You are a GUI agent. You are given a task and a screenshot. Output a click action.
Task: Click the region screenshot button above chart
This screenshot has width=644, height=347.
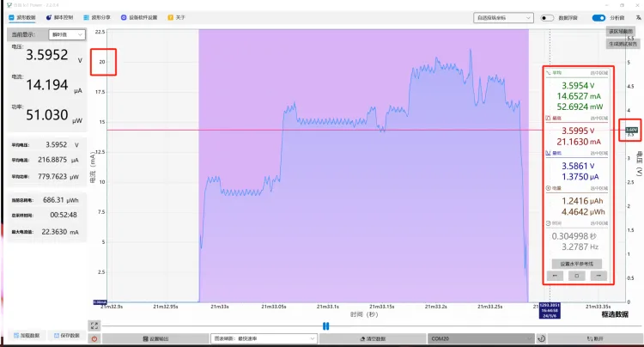click(x=621, y=31)
